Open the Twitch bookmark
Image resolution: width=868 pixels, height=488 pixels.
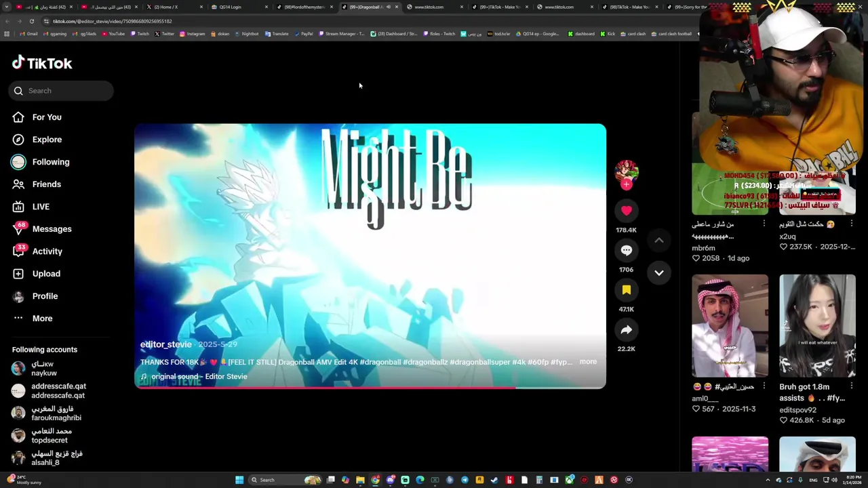point(140,34)
